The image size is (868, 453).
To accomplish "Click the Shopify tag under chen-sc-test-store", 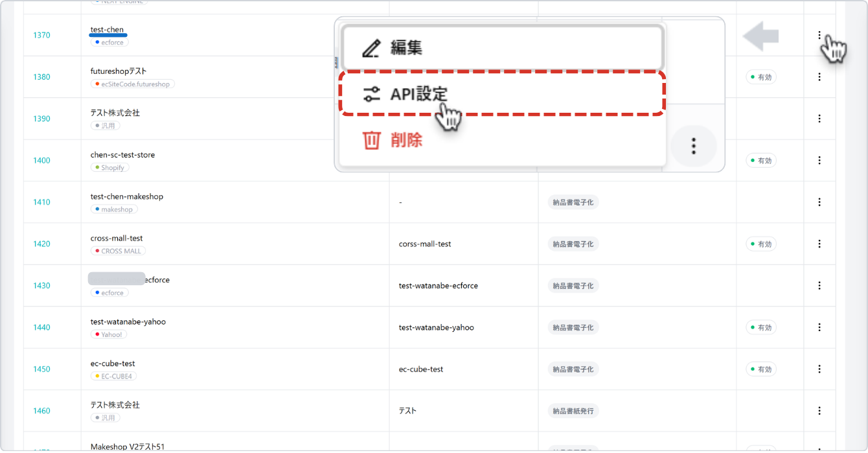I will click(x=109, y=167).
